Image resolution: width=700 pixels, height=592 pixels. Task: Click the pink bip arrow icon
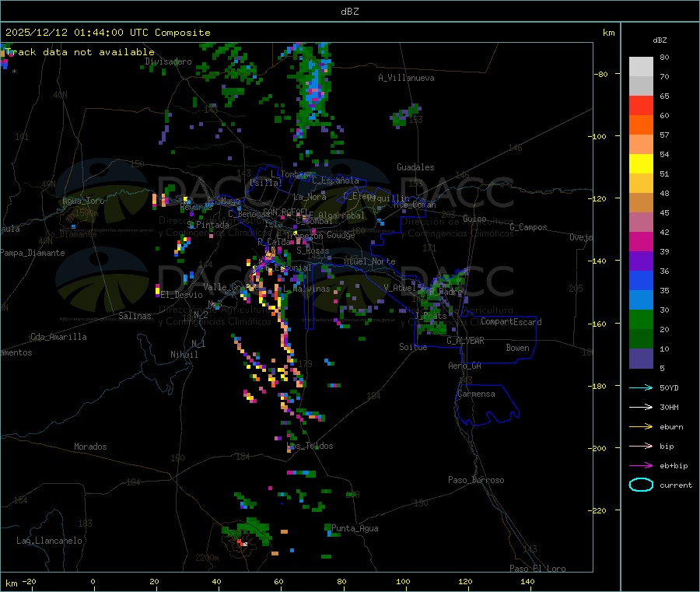point(641,446)
